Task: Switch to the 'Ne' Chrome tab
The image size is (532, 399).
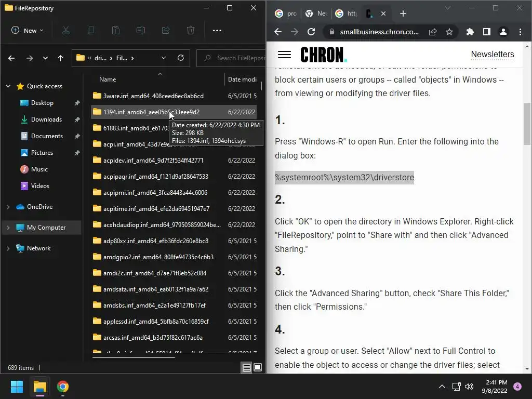Action: pyautogui.click(x=316, y=14)
